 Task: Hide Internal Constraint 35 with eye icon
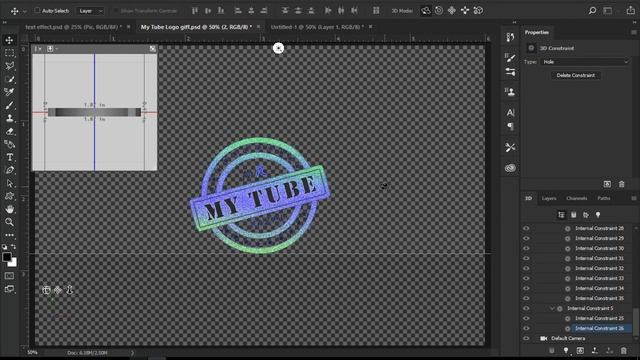[526, 298]
